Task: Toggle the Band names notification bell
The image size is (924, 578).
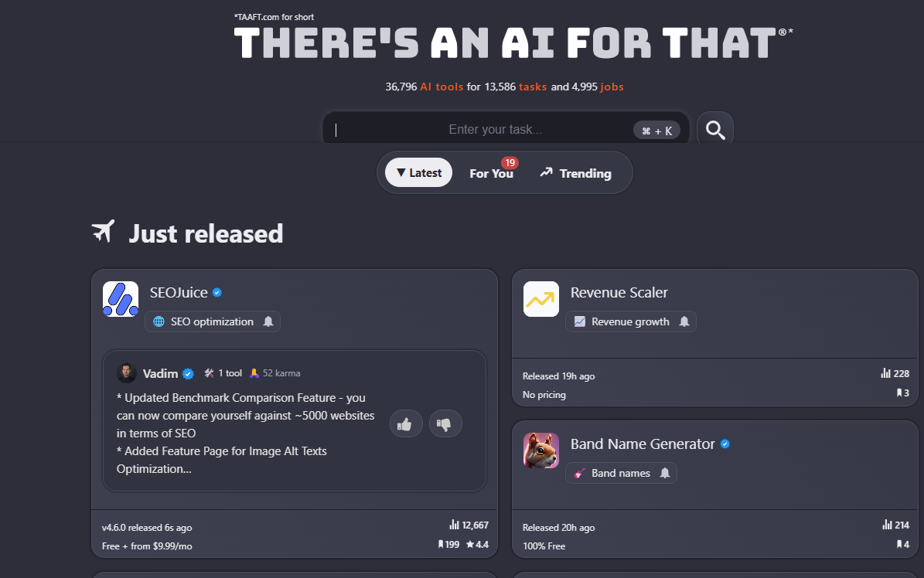Action: pyautogui.click(x=665, y=473)
